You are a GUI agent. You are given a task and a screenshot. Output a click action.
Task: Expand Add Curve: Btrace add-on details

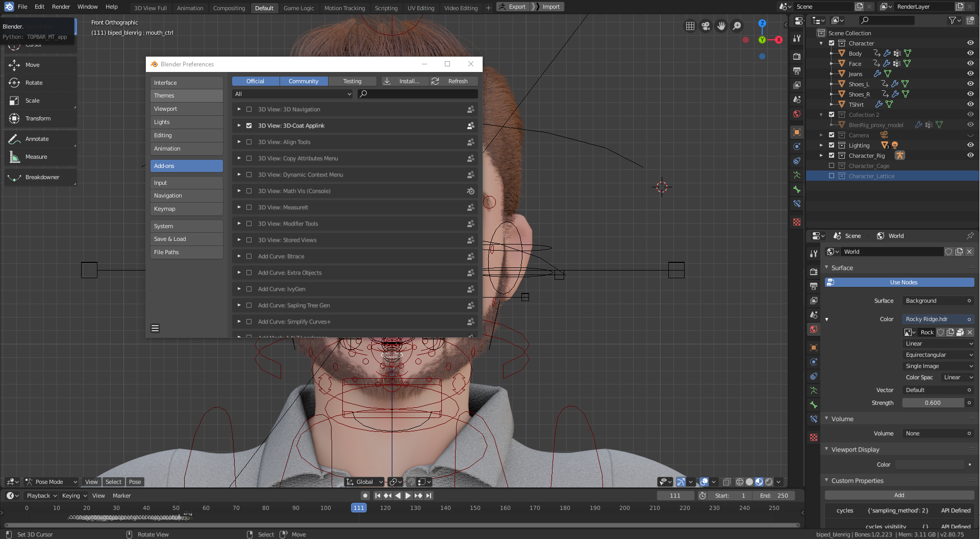239,256
